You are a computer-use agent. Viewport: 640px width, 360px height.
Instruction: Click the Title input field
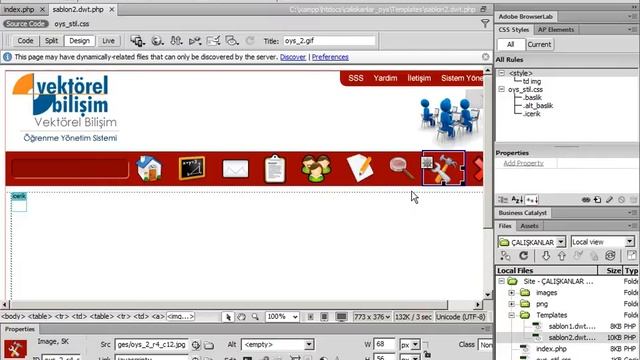pos(329,41)
